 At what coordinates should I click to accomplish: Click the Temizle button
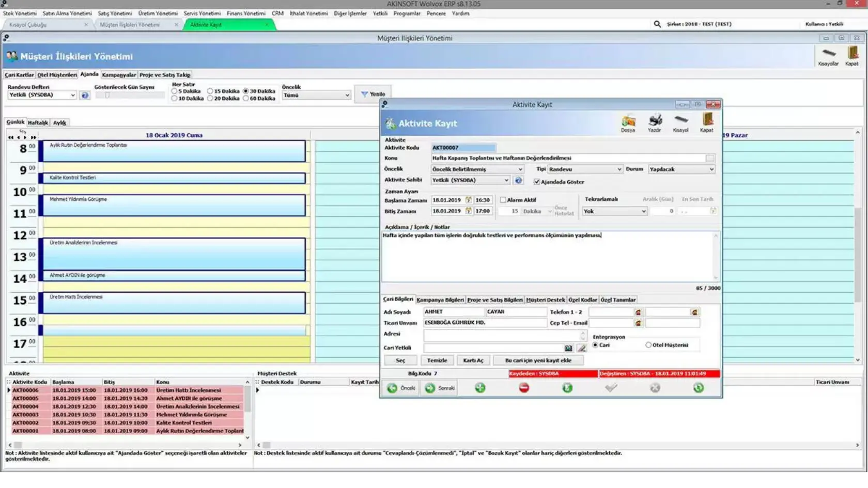[x=437, y=360]
